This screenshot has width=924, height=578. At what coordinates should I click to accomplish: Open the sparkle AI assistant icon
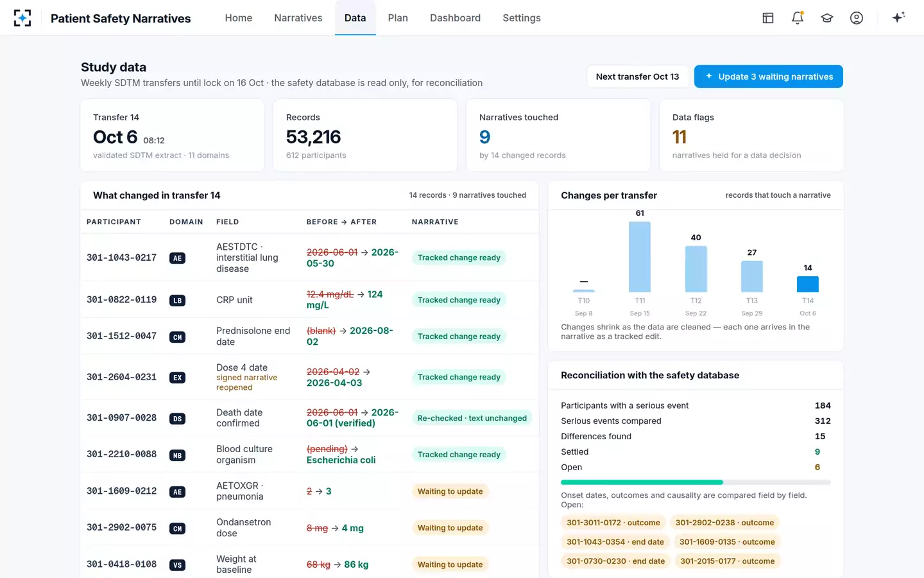coord(898,17)
